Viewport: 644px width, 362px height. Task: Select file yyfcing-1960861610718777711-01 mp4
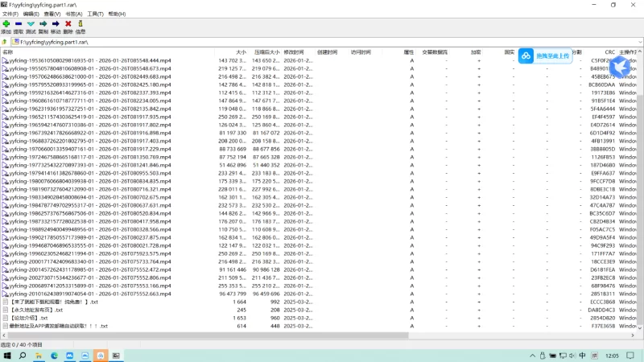[x=90, y=101]
